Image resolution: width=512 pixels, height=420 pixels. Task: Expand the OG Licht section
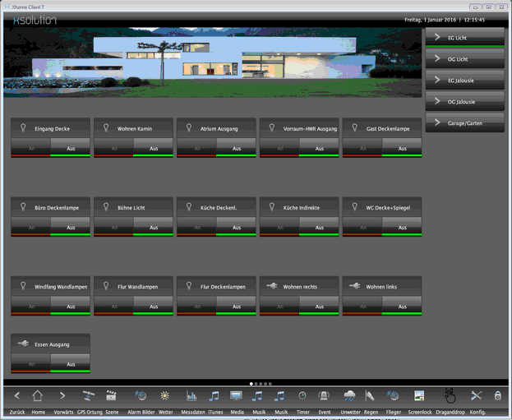[464, 59]
